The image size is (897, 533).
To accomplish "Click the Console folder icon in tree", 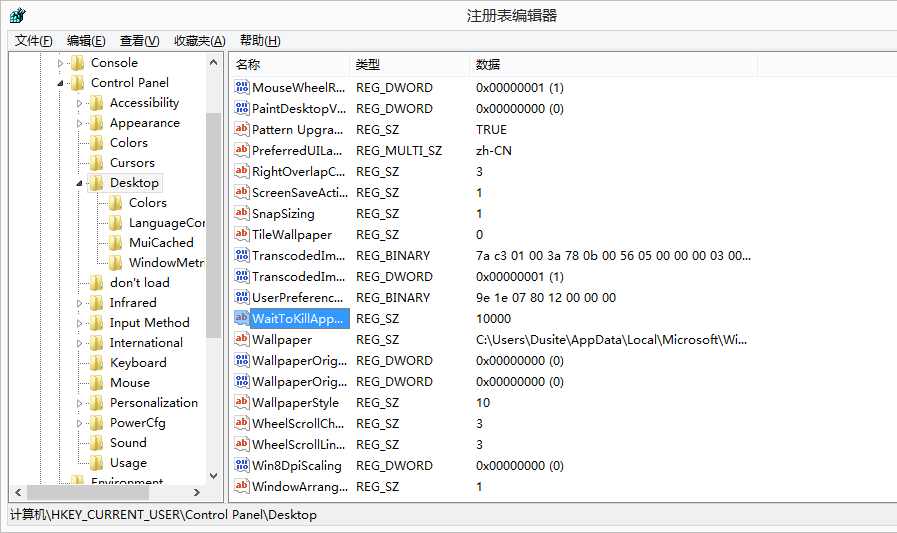I will click(x=78, y=63).
